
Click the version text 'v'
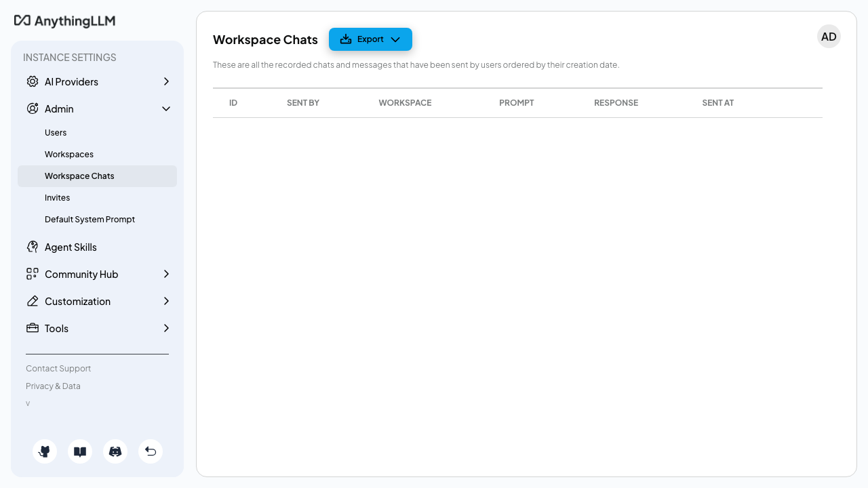[28, 403]
